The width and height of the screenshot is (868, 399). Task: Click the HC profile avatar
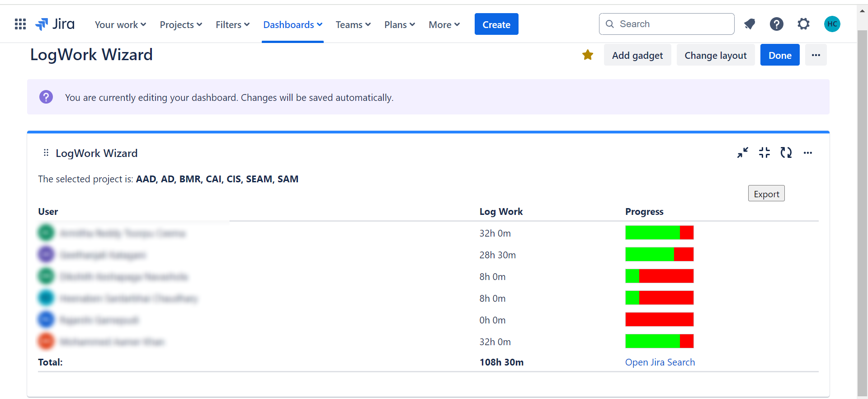click(x=832, y=24)
